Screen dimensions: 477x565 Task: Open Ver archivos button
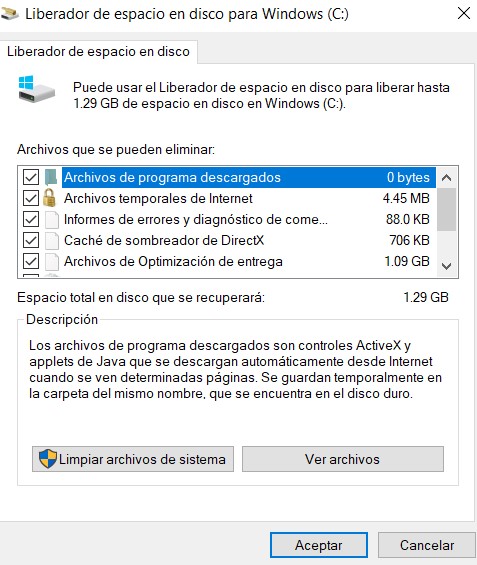pos(343,459)
